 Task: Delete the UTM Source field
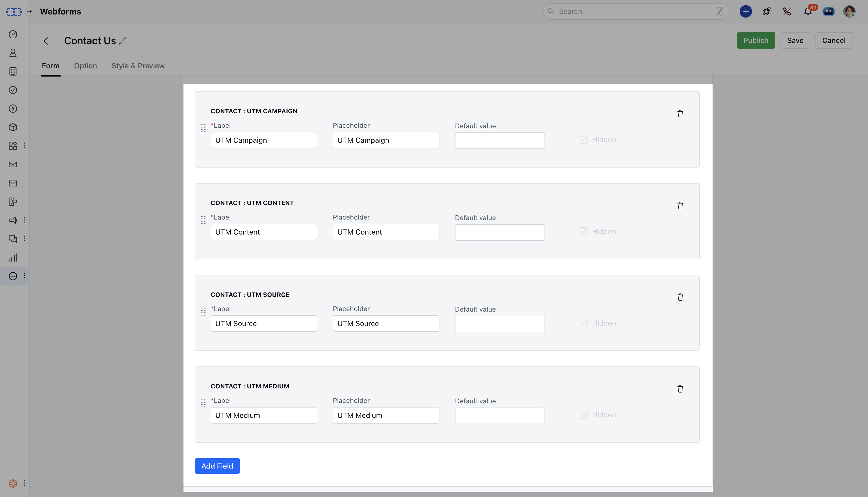coord(680,297)
